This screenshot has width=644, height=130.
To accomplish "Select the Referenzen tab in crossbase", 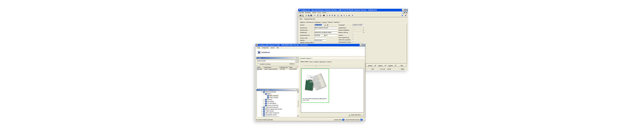I will (323, 62).
